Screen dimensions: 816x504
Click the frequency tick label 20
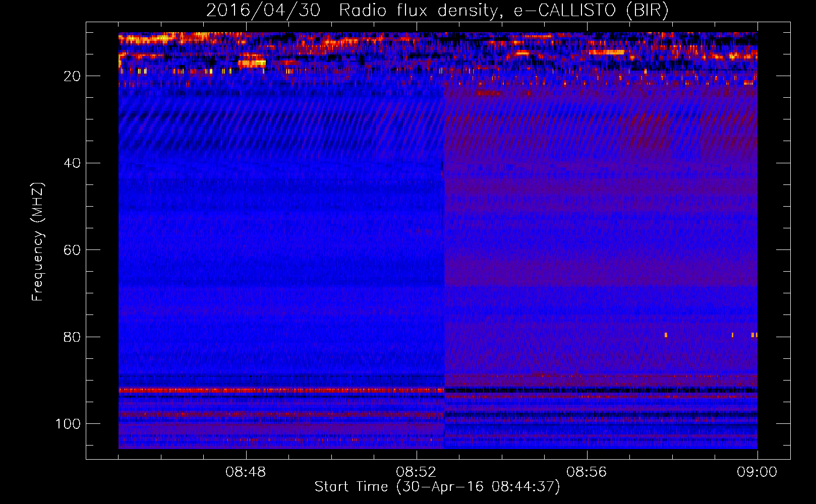click(x=72, y=76)
